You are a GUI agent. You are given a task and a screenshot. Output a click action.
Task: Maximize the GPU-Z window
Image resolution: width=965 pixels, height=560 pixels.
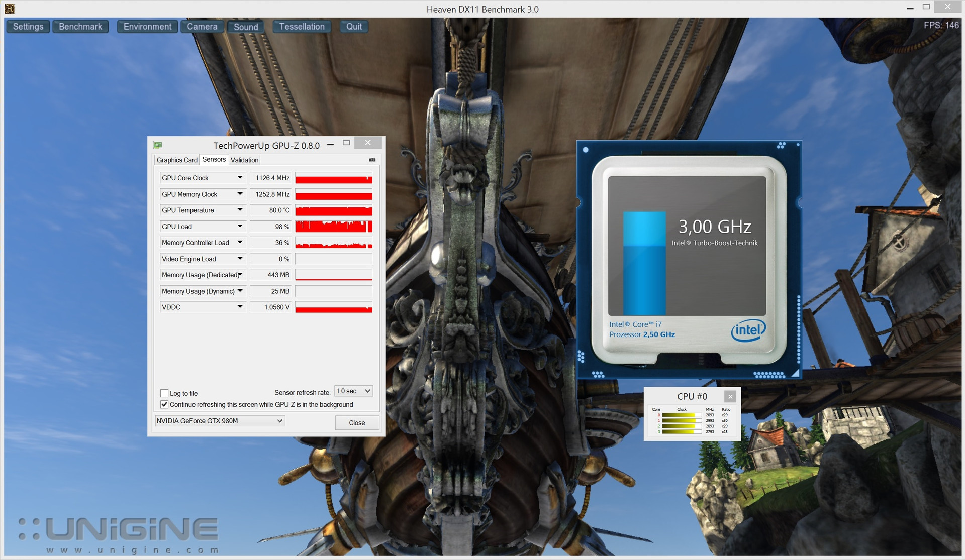346,143
